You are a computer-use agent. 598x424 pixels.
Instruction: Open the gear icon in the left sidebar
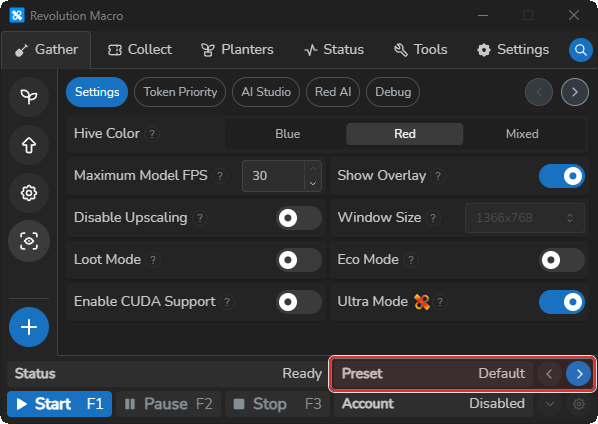(x=29, y=193)
